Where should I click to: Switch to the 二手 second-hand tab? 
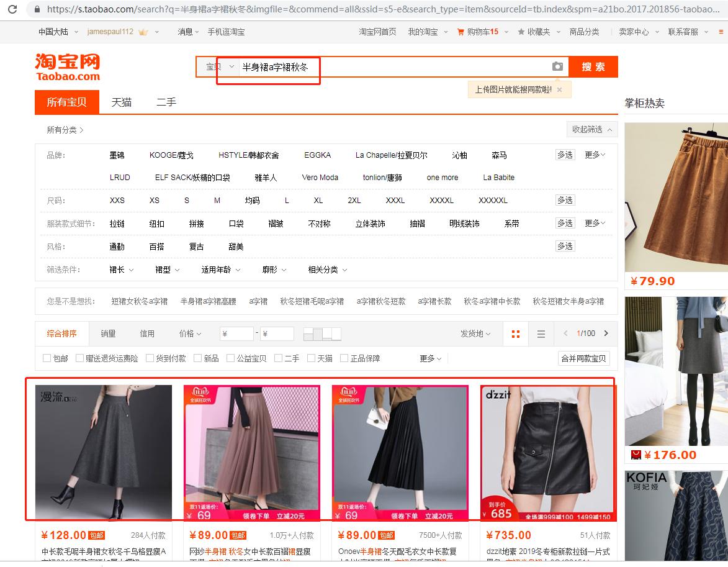165,102
